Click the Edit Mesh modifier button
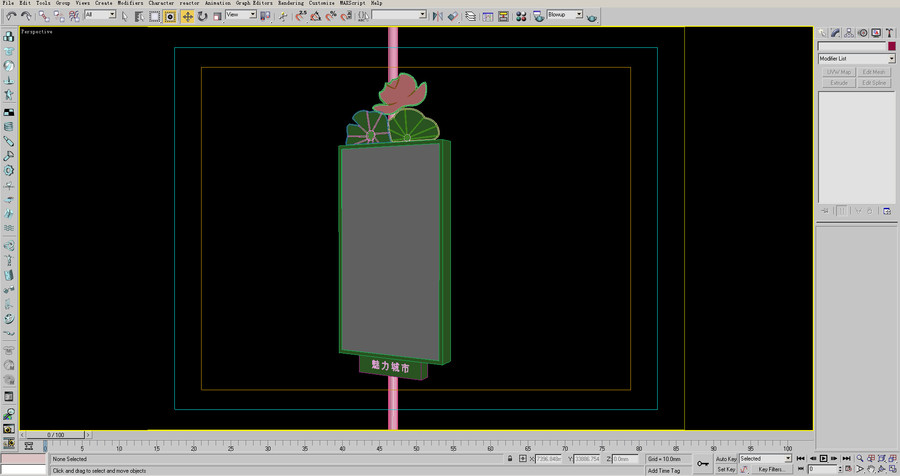 [874, 72]
